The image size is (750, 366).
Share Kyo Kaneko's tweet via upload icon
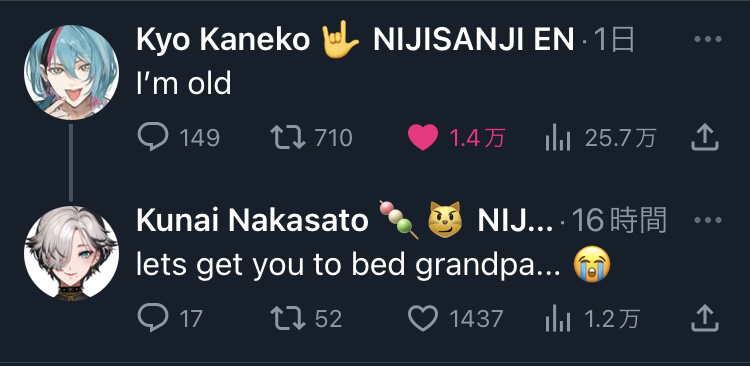click(x=705, y=138)
